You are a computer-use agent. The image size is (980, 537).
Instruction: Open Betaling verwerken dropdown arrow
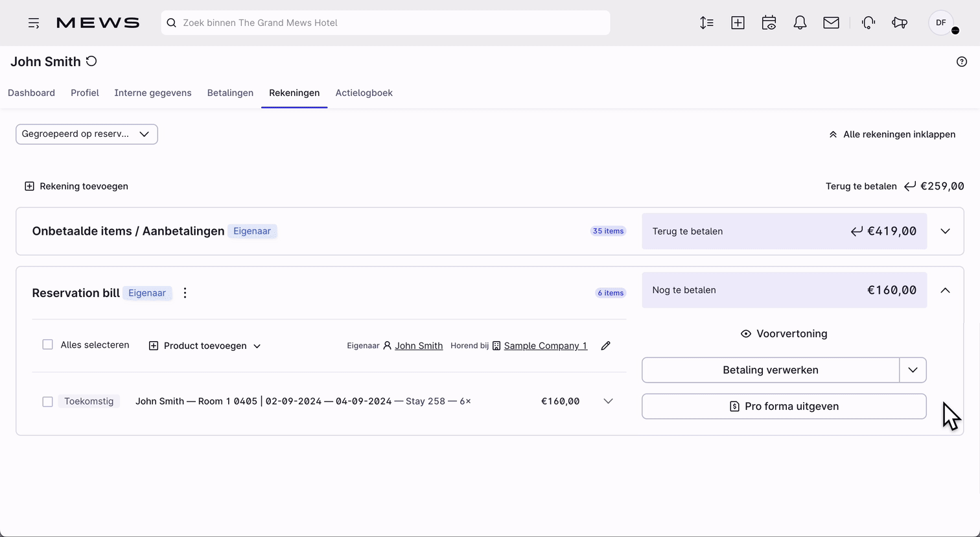(913, 370)
